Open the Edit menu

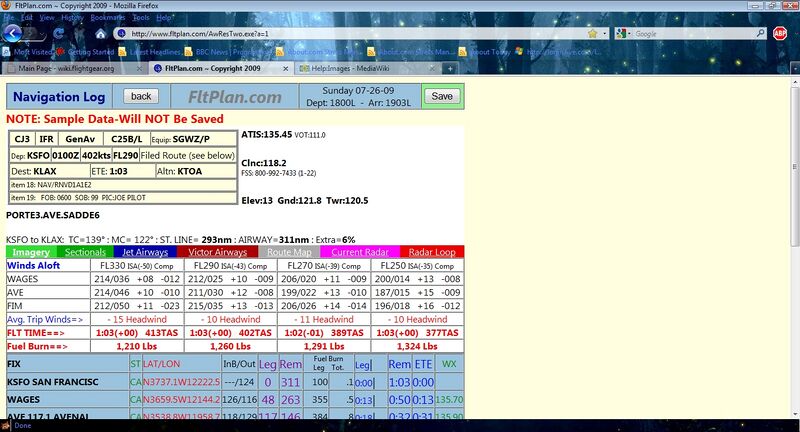tap(27, 17)
